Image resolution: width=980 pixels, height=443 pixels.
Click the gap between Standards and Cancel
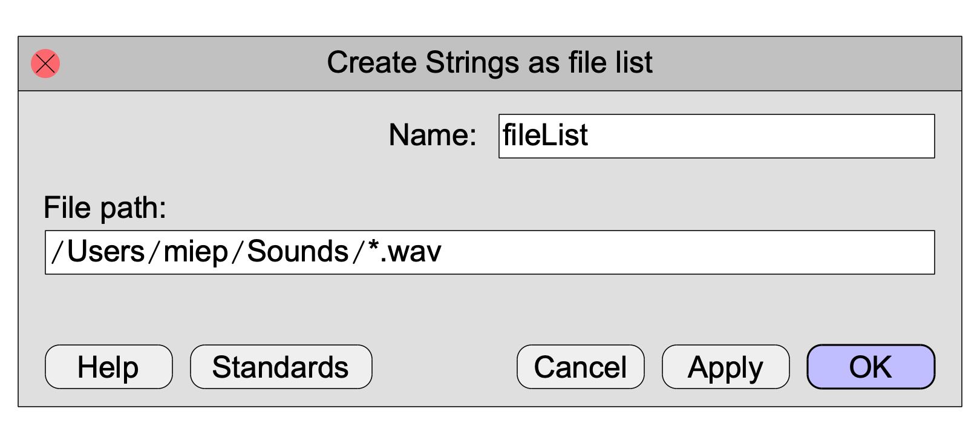445,367
